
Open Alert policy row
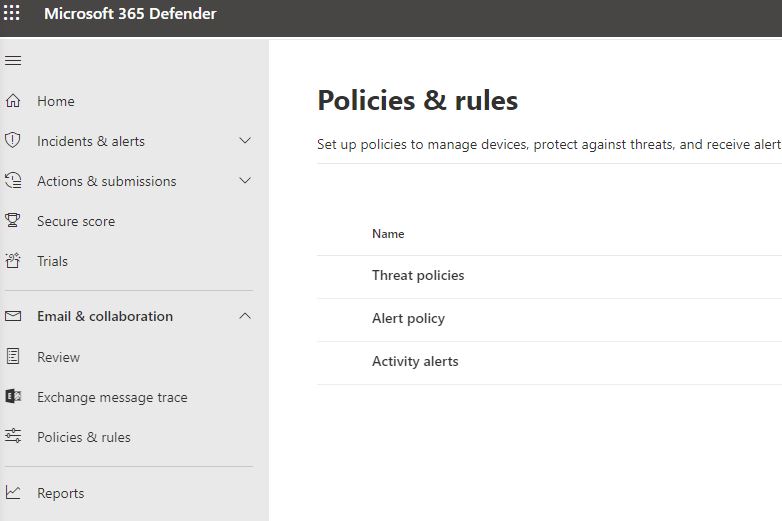click(549, 319)
